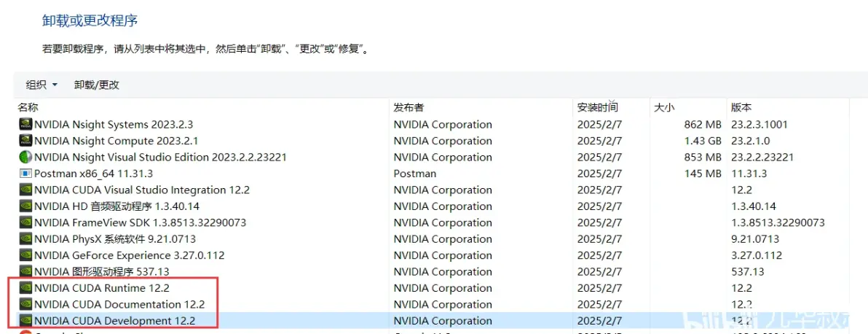Click the NVIDIA Nsight Systems 2023.2.3 icon
This screenshot has width=868, height=334.
click(25, 124)
